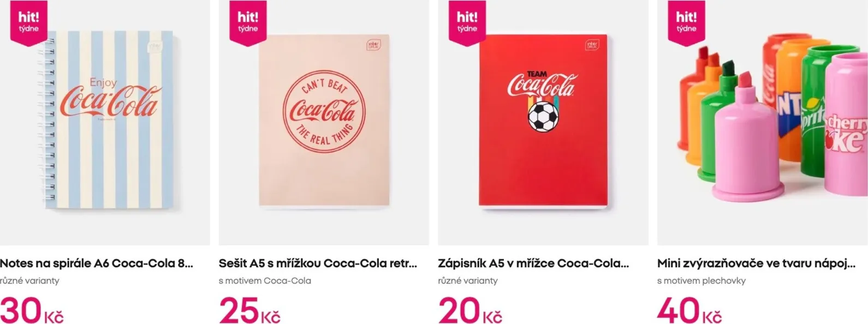
Task: Click the hit týdne badge on striped notebook
Action: click(28, 22)
